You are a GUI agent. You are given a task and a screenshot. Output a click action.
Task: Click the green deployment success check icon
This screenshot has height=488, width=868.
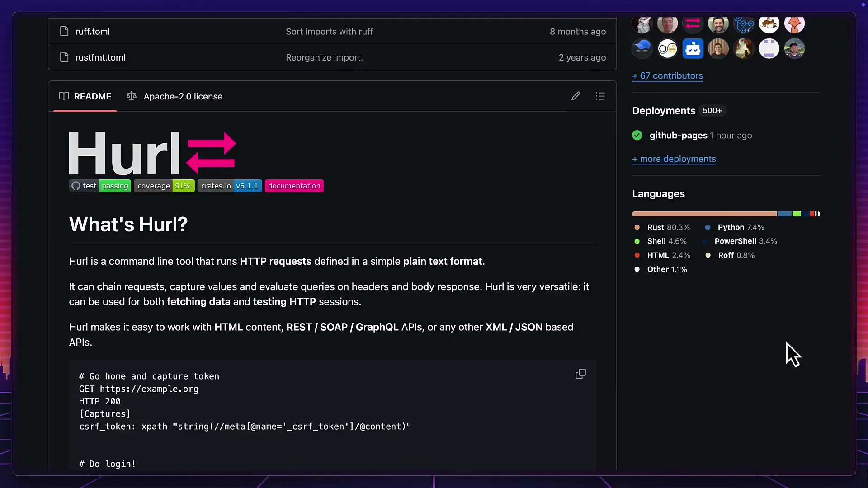pyautogui.click(x=637, y=135)
